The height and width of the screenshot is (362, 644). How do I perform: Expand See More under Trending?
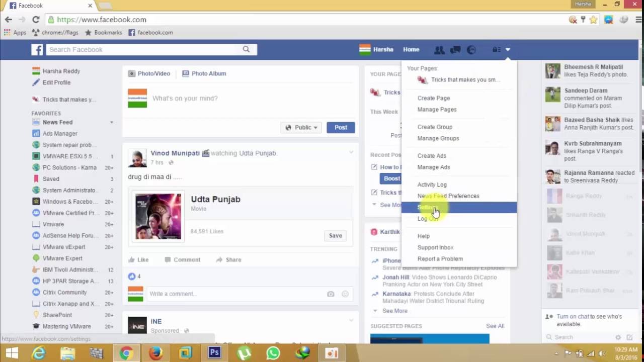(x=394, y=311)
